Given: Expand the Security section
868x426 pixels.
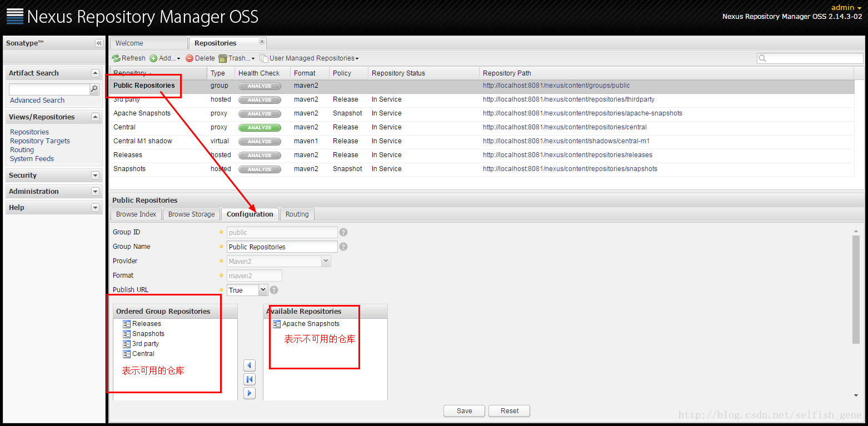Looking at the screenshot, I should click(95, 176).
